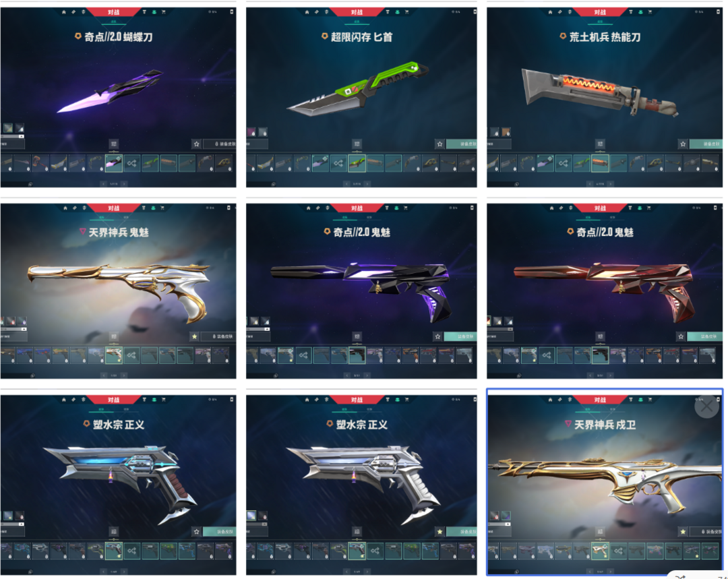The height and width of the screenshot is (579, 728).
Task: Click home icon in 超限闪存 匕首 top bar
Action: point(307,12)
